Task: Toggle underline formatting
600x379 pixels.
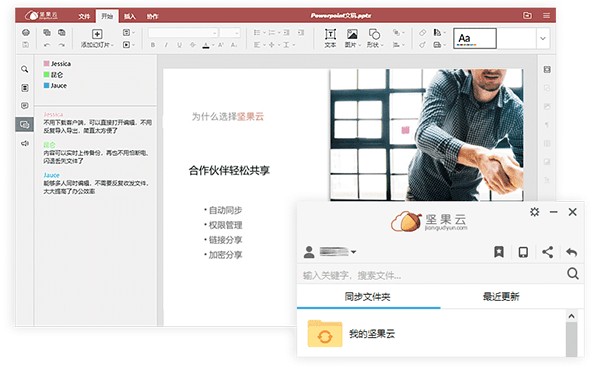Action: [179, 45]
